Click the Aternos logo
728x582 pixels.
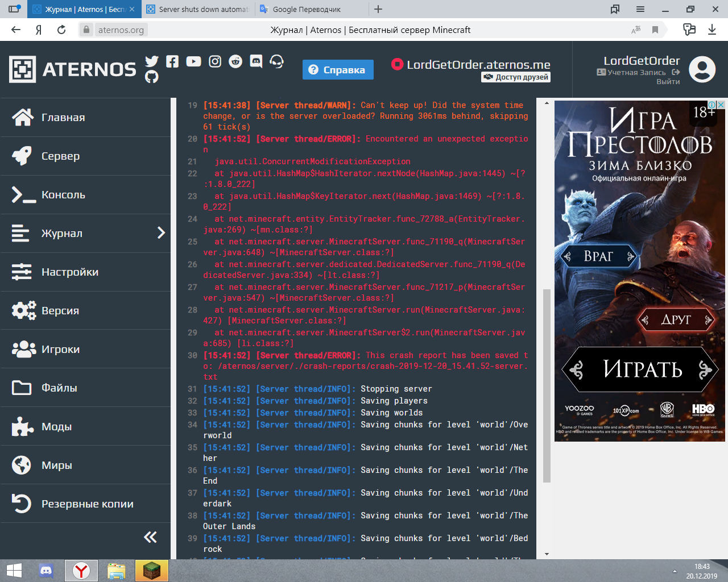coord(73,69)
